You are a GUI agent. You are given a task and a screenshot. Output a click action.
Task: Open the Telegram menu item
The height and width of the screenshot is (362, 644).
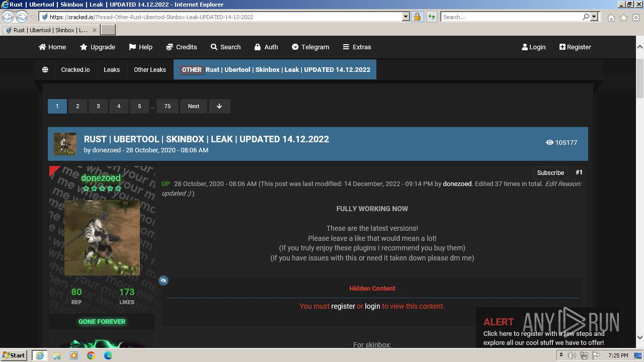click(310, 47)
